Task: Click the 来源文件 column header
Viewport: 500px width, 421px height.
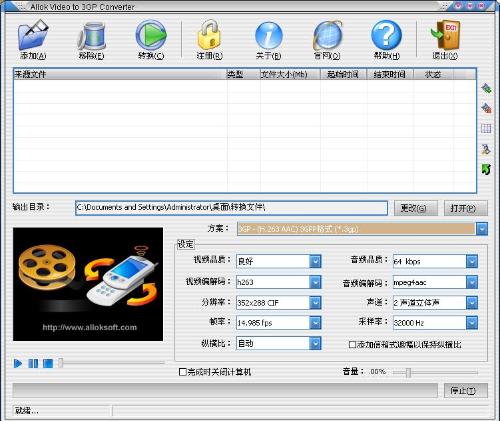Action: click(x=120, y=74)
